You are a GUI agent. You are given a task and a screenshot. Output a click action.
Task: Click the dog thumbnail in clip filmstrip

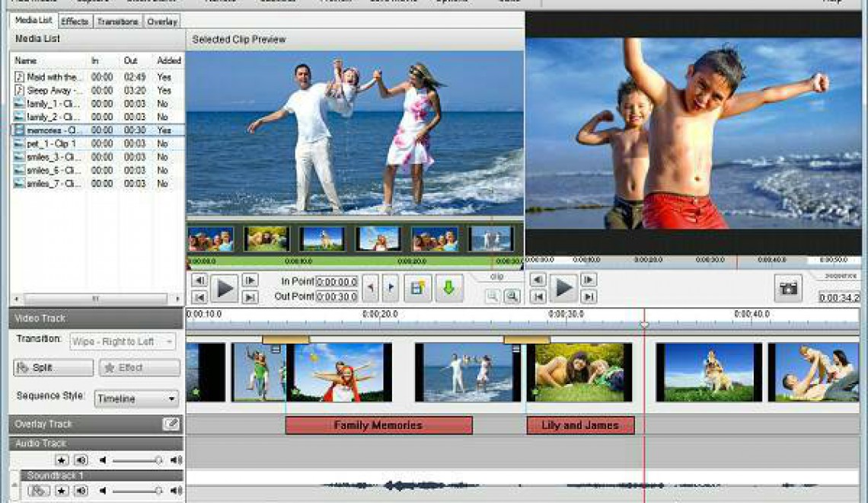tap(321, 239)
